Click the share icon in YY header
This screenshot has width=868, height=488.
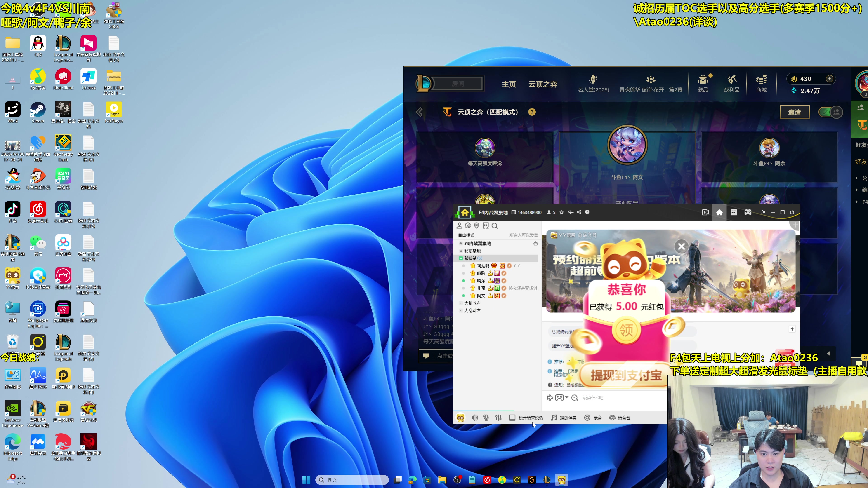click(579, 213)
